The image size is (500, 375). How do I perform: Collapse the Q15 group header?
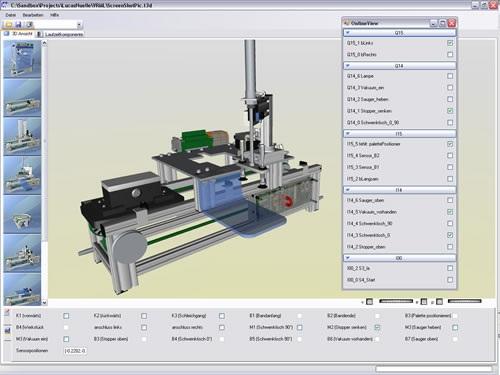tap(400, 33)
